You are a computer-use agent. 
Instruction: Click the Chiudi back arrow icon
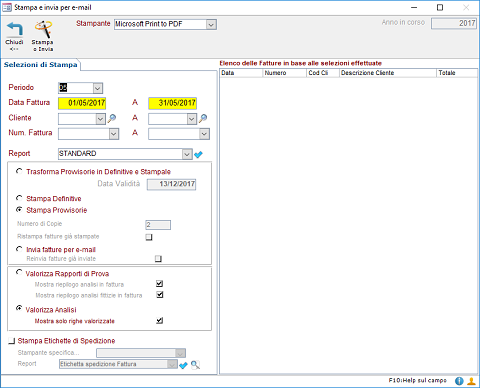[x=15, y=29]
